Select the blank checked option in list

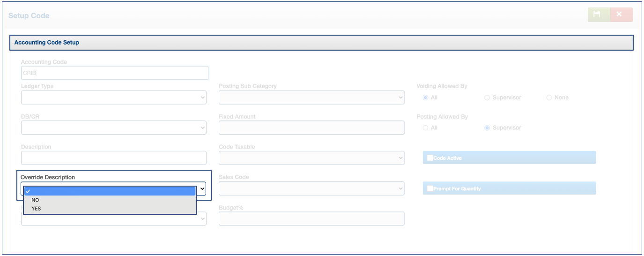(110, 191)
